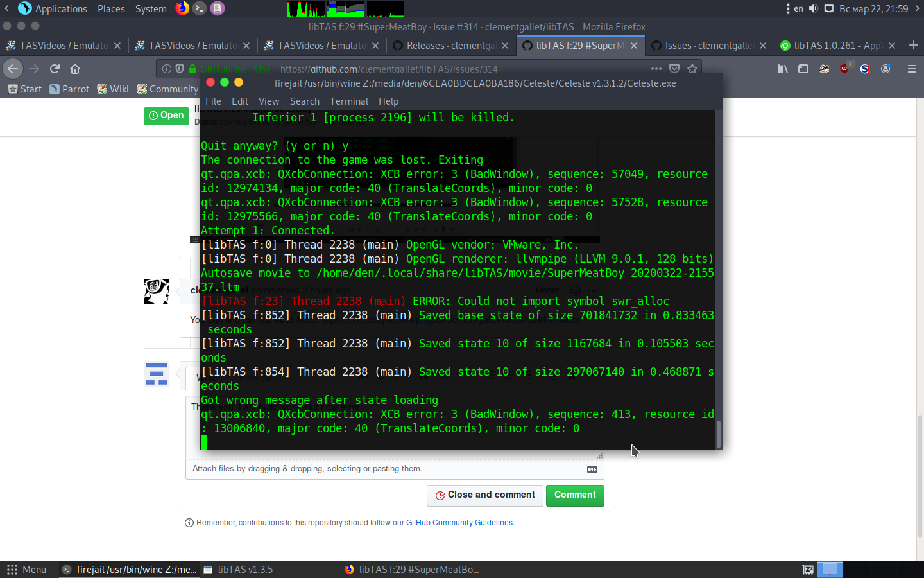The height and width of the screenshot is (578, 924).
Task: Bookmark this page with the star
Action: point(692,69)
